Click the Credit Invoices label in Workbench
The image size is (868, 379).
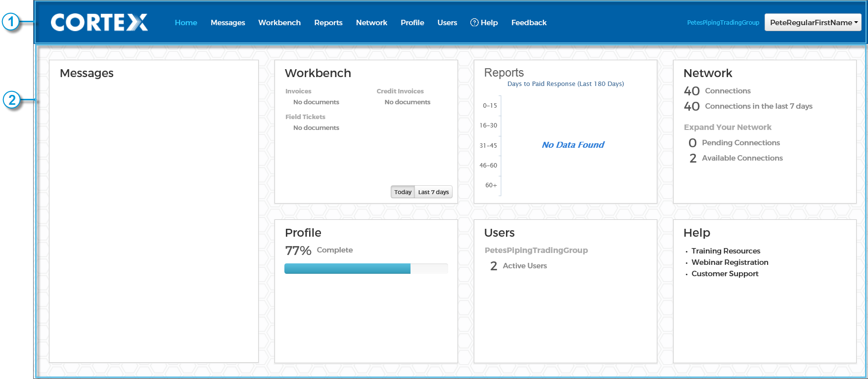400,91
